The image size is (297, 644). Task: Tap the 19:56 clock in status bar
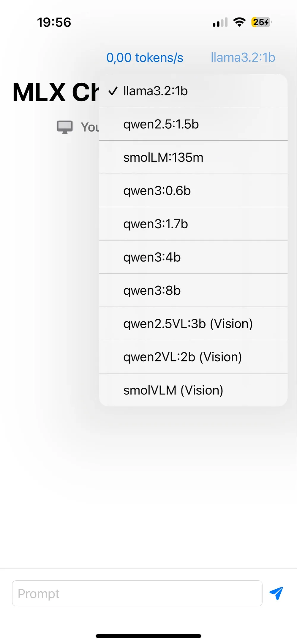tap(54, 22)
